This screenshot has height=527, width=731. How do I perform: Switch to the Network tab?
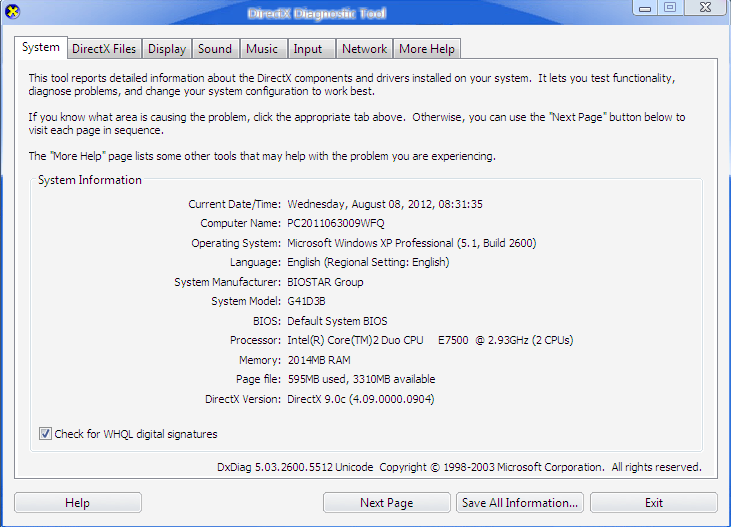[365, 49]
